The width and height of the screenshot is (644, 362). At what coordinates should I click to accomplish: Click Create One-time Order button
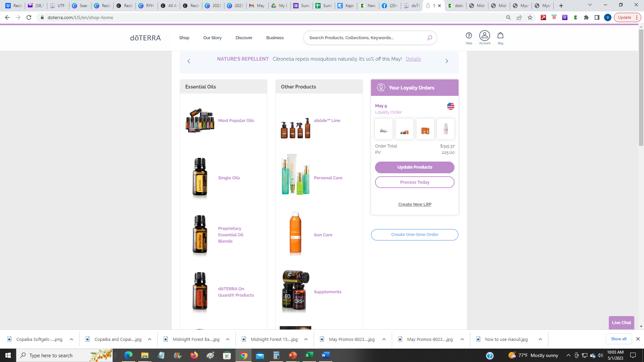click(415, 235)
